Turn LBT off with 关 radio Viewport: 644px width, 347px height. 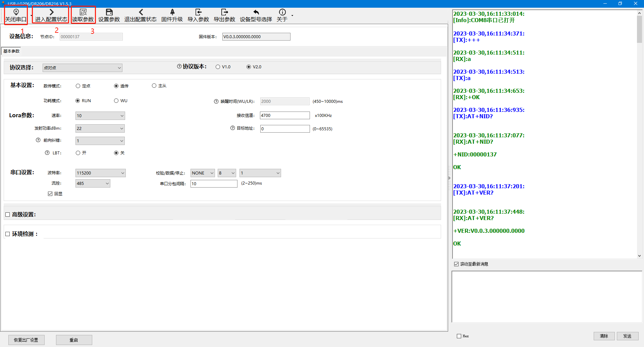pos(116,153)
